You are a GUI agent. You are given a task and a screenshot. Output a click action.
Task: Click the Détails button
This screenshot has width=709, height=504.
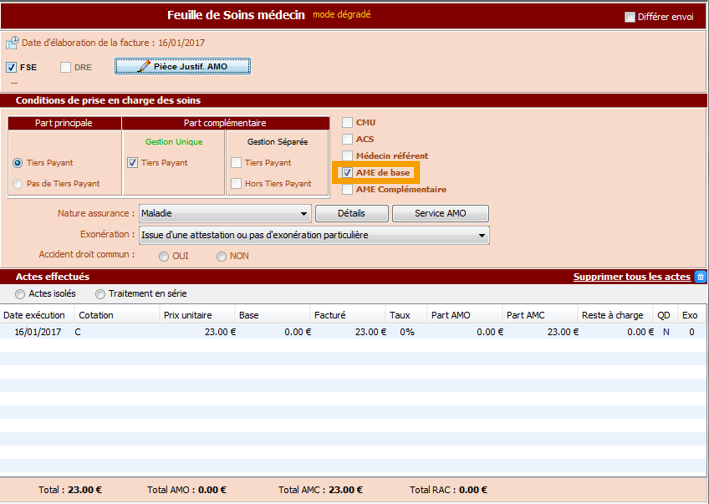(350, 214)
